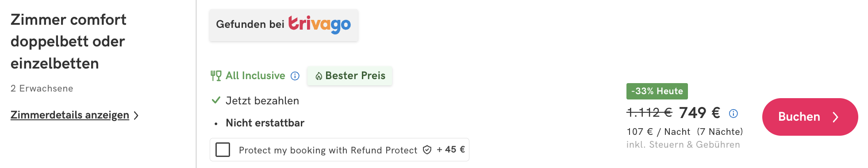Click the Protect my booking with Refund Protect text
This screenshot has height=168, width=868.
[x=328, y=150]
